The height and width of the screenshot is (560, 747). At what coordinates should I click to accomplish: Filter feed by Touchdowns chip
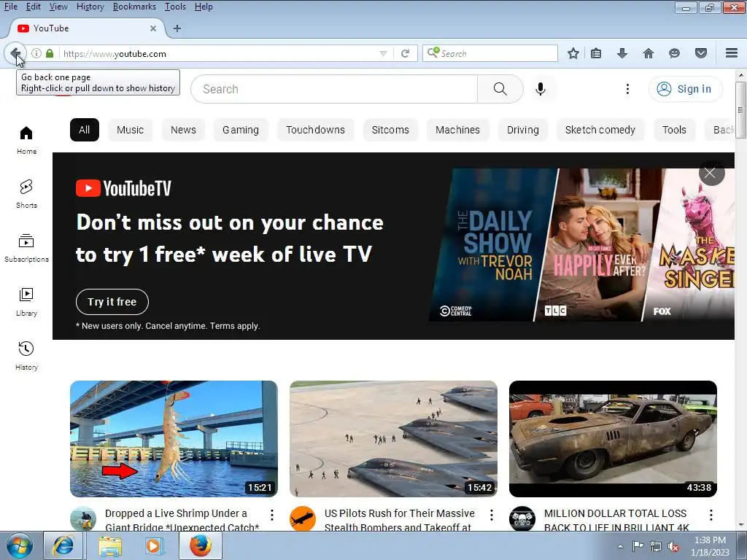(315, 130)
